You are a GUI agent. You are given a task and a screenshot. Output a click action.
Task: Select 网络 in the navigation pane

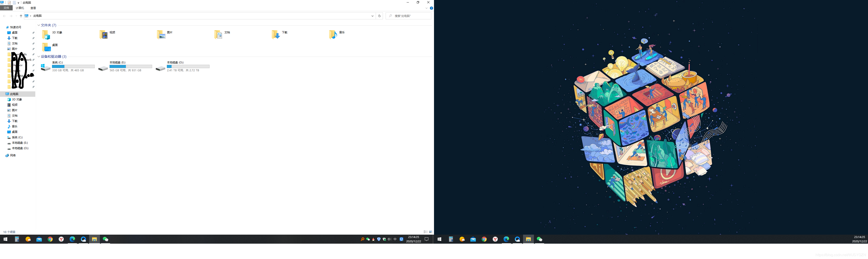[13, 155]
